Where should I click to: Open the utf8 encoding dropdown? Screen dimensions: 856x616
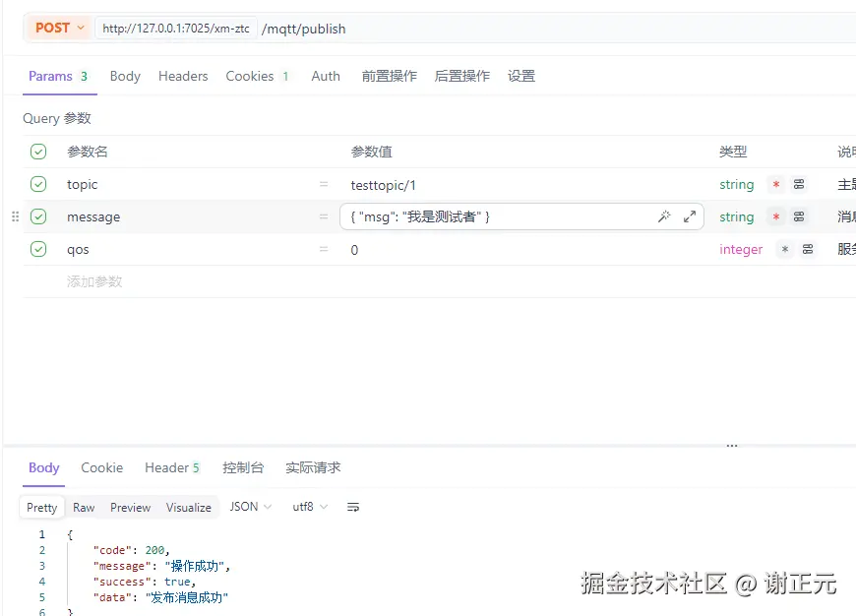[310, 507]
